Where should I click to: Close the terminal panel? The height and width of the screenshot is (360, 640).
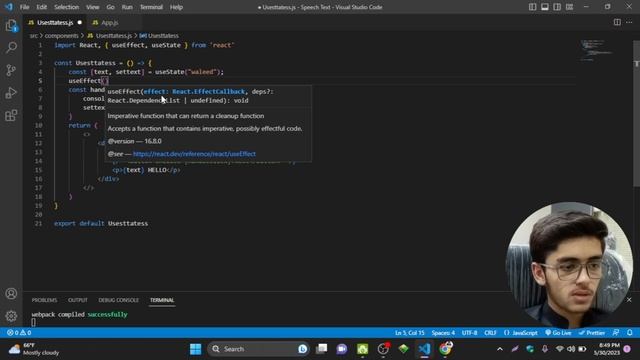[629, 300]
